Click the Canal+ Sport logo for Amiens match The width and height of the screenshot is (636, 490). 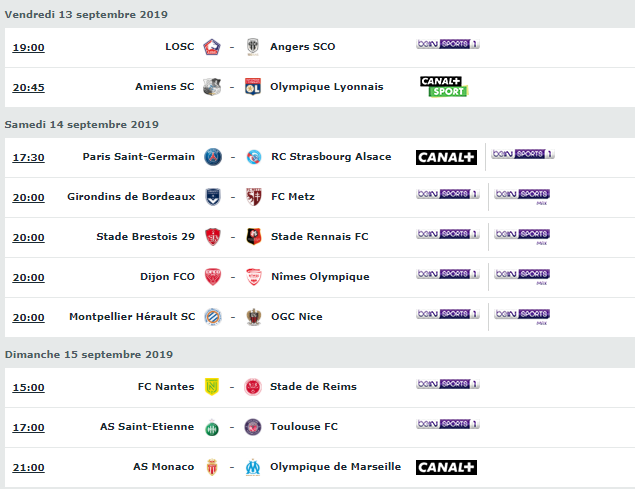pyautogui.click(x=444, y=86)
